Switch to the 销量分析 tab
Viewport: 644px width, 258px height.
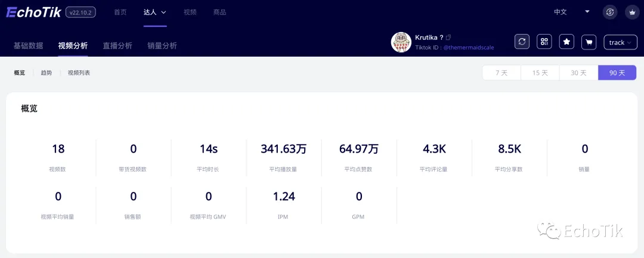(162, 45)
